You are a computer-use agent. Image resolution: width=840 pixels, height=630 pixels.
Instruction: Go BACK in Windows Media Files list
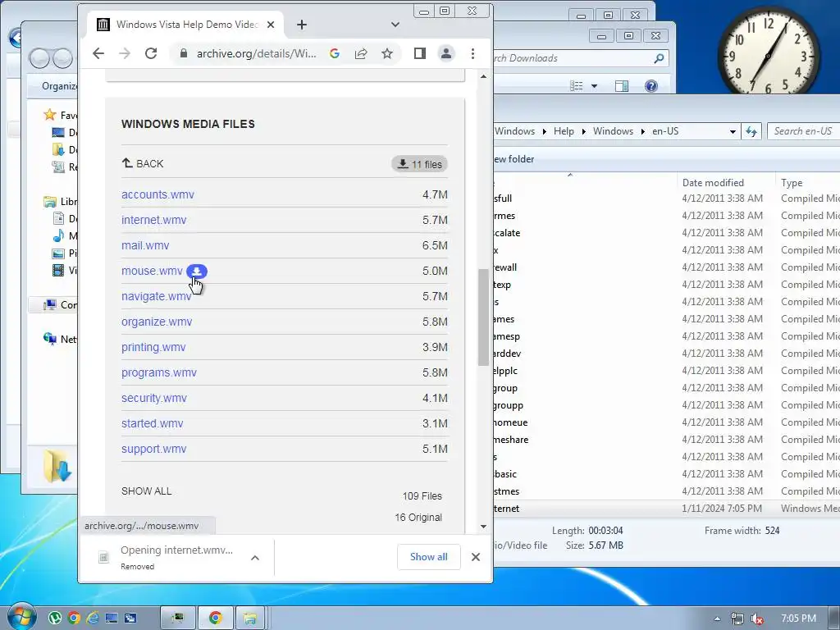pyautogui.click(x=143, y=163)
